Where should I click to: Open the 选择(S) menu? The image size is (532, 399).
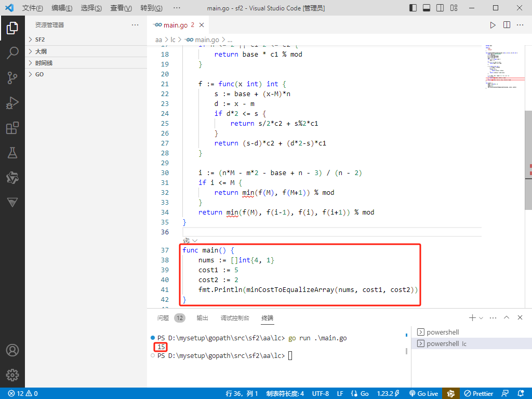pyautogui.click(x=91, y=8)
